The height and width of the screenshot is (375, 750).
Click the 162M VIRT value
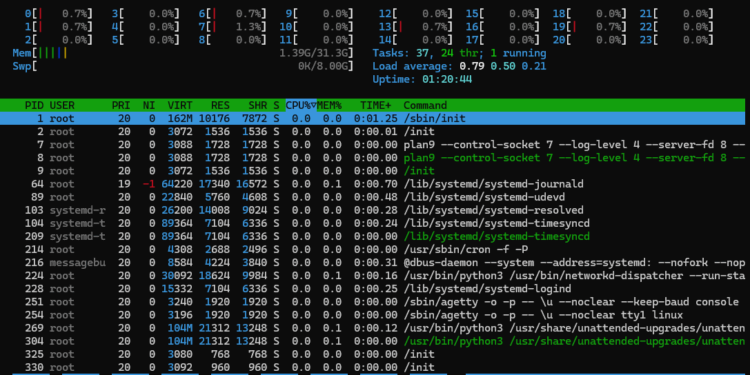(180, 118)
